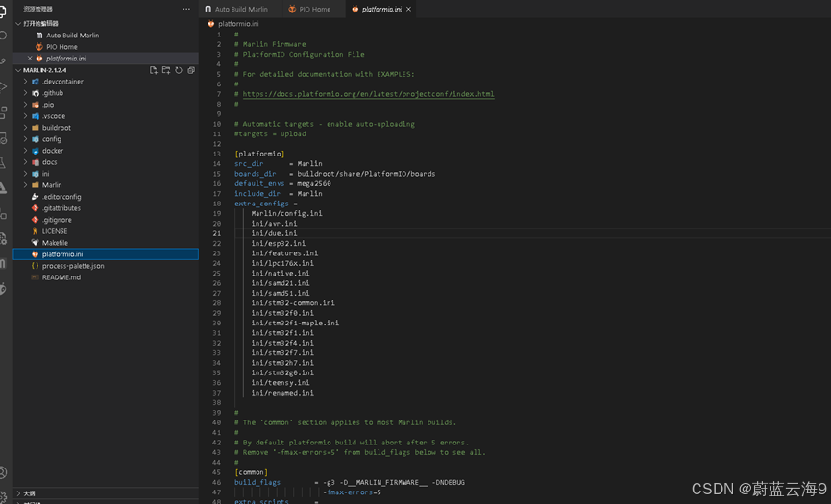Click the .gitattributes file icon

click(35, 208)
